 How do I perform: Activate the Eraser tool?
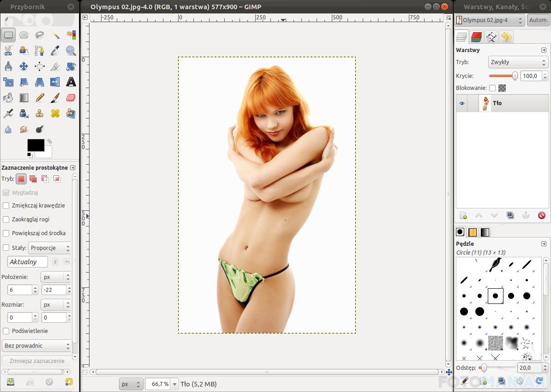(71, 98)
